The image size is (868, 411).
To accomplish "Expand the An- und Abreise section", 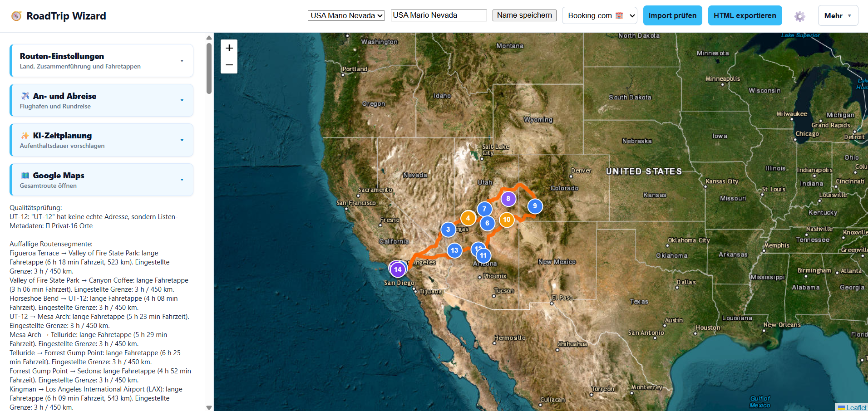I will tap(102, 100).
